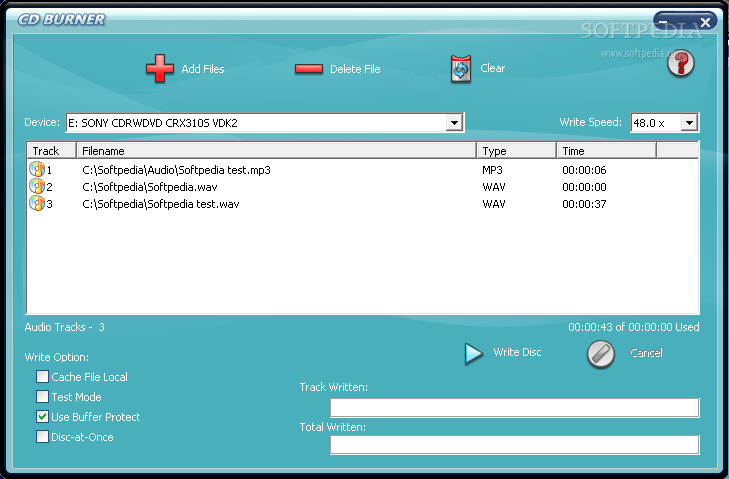This screenshot has width=729, height=479.
Task: Close the CD Burner window
Action: tap(705, 22)
